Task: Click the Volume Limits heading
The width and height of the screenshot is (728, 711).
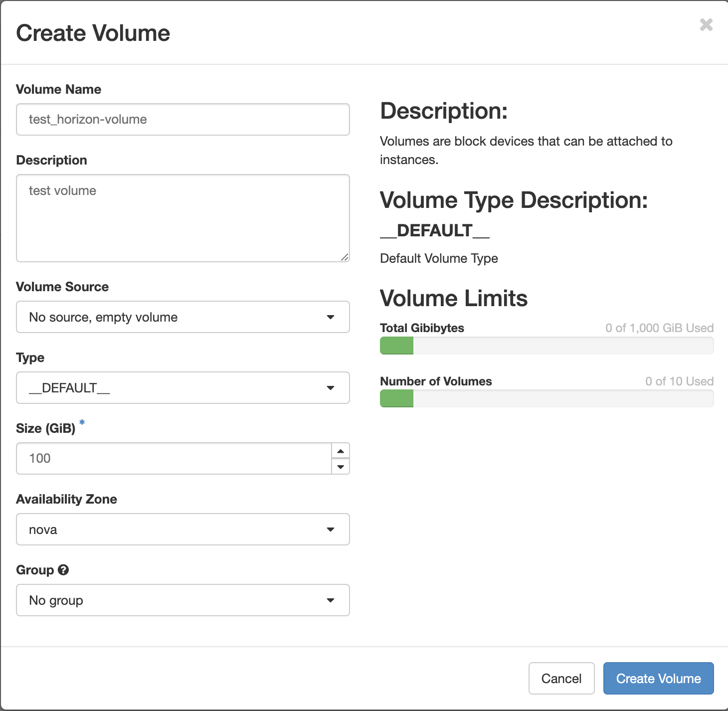Action: coord(454,299)
